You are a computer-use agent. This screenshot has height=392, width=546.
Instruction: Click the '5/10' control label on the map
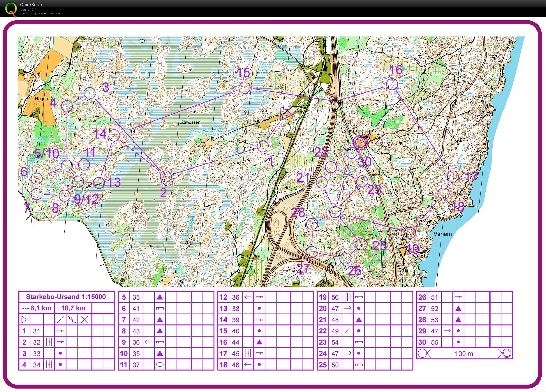47,154
